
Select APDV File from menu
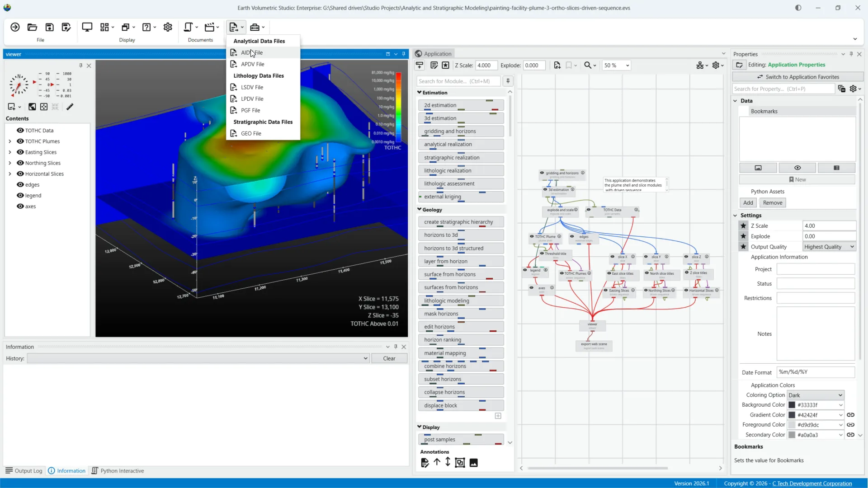tap(263, 64)
